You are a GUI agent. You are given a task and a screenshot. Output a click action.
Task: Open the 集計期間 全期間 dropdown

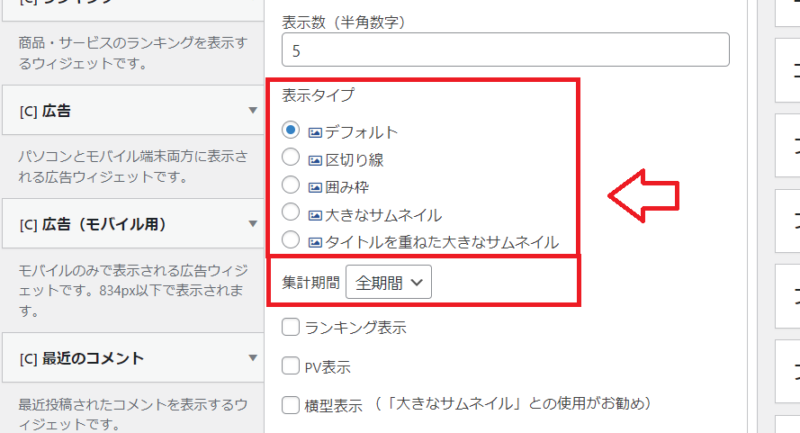click(x=389, y=282)
